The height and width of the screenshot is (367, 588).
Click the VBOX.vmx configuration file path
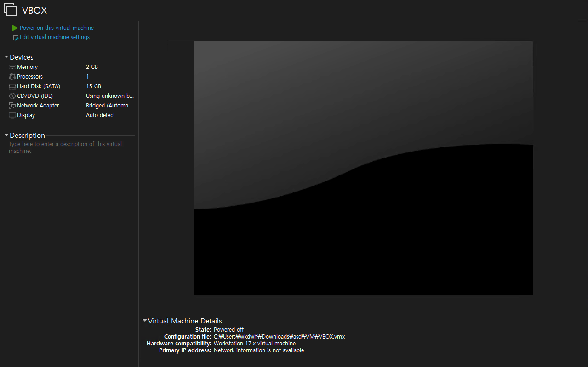click(x=280, y=337)
